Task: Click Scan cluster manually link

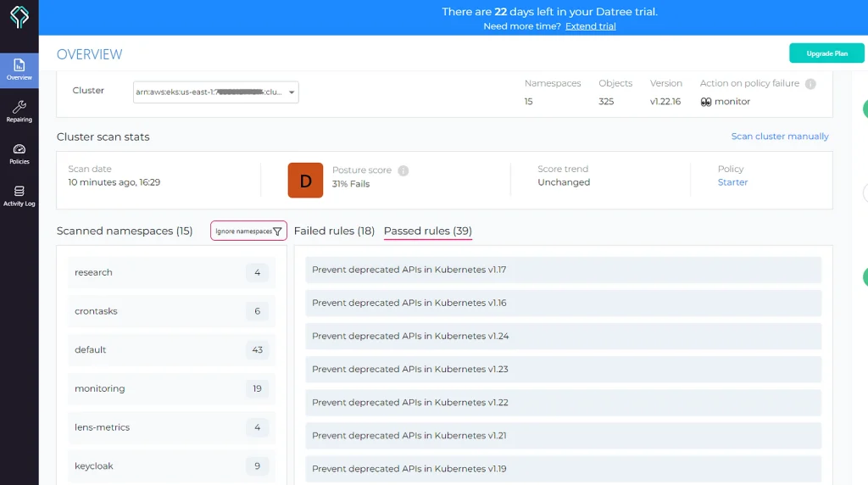Action: (780, 137)
